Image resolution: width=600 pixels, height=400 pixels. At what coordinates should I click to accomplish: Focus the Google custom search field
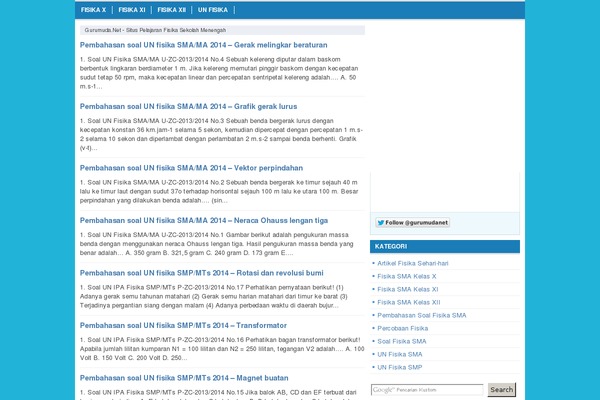point(427,390)
